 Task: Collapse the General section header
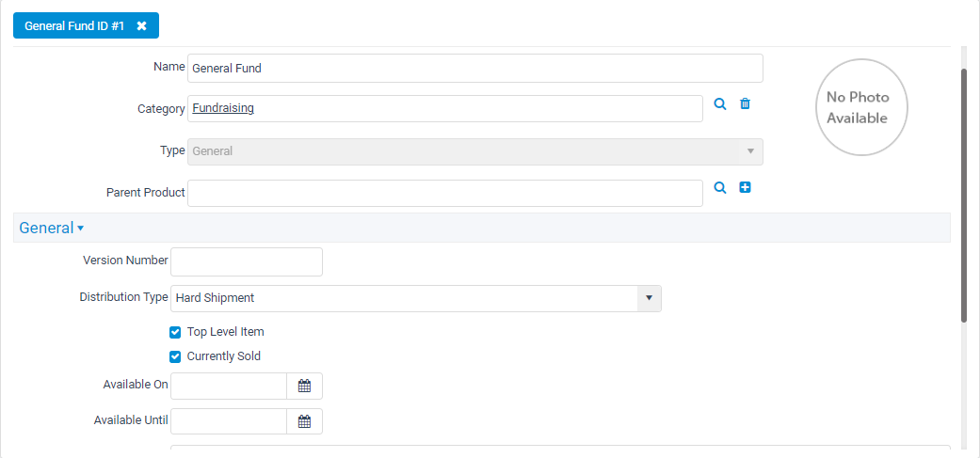(x=51, y=228)
